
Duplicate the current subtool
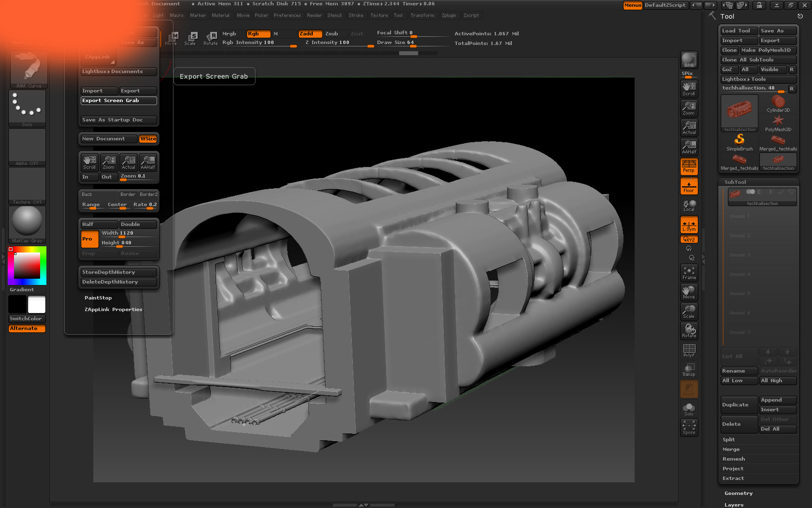(x=738, y=404)
